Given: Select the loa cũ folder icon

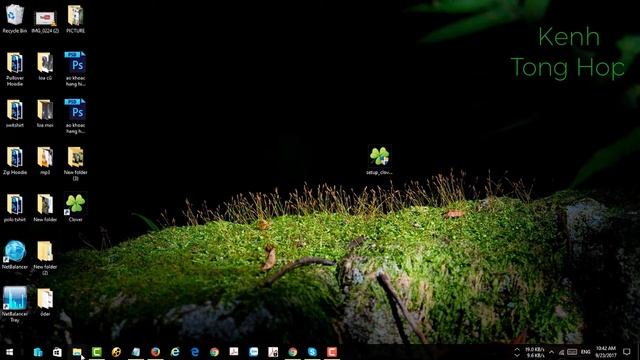Looking at the screenshot, I should (45, 66).
